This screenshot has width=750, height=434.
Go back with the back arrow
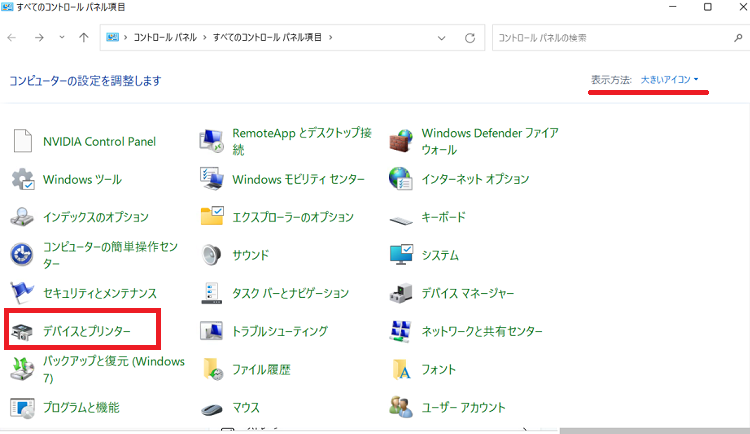[12, 37]
